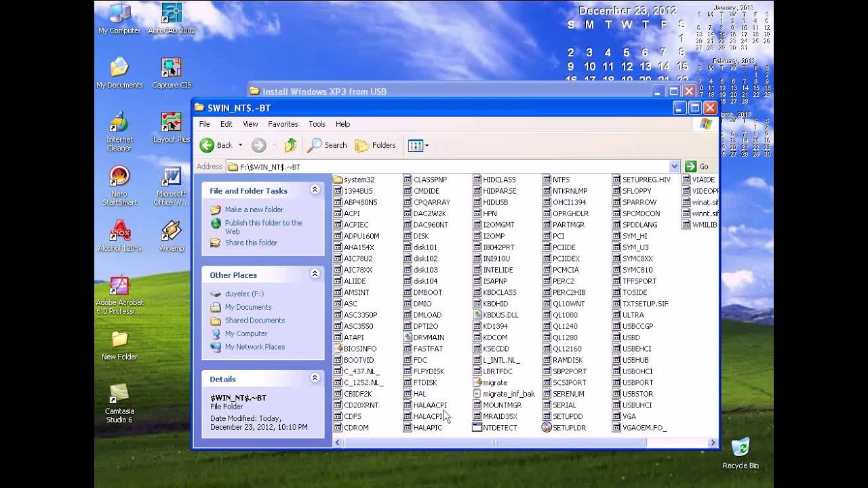The image size is (868, 488).
Task: Open duyelec (F:) in Other Places
Action: pos(244,293)
